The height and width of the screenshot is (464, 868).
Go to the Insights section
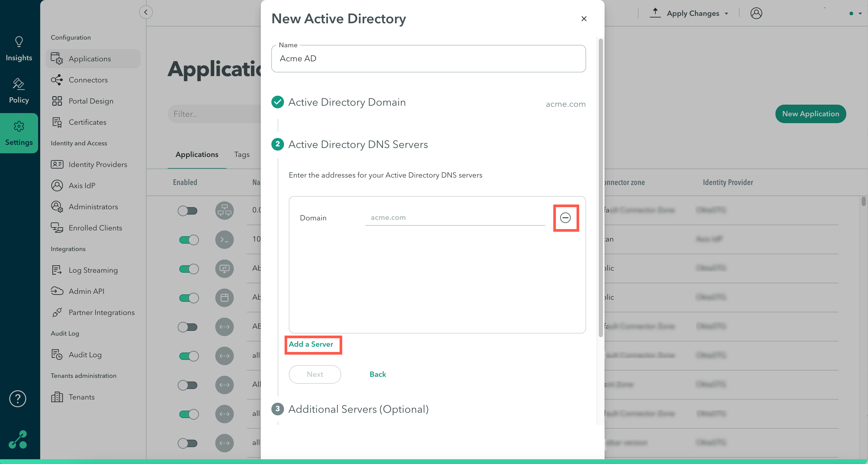pos(19,49)
